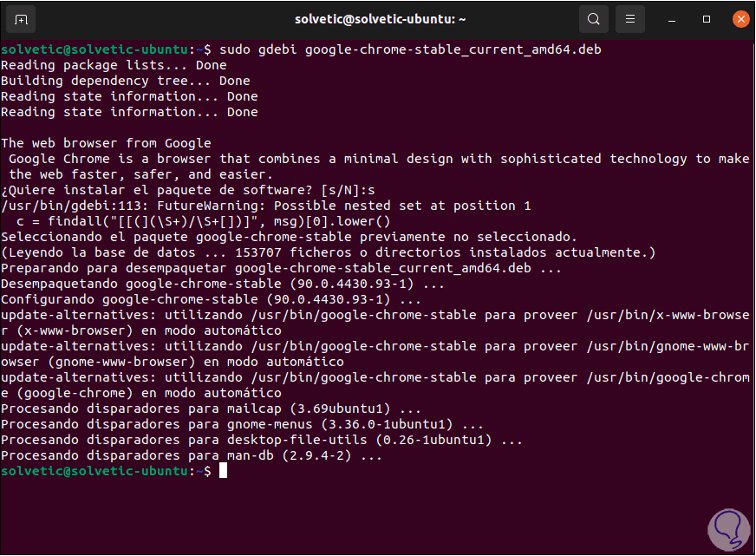
Task: Click the FutureWarning message line
Action: (x=265, y=206)
